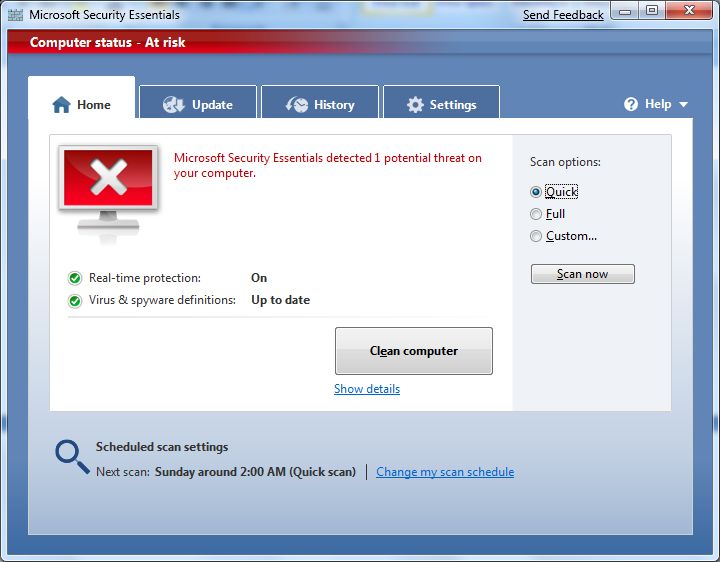Click the question mark Help icon

pyautogui.click(x=631, y=104)
